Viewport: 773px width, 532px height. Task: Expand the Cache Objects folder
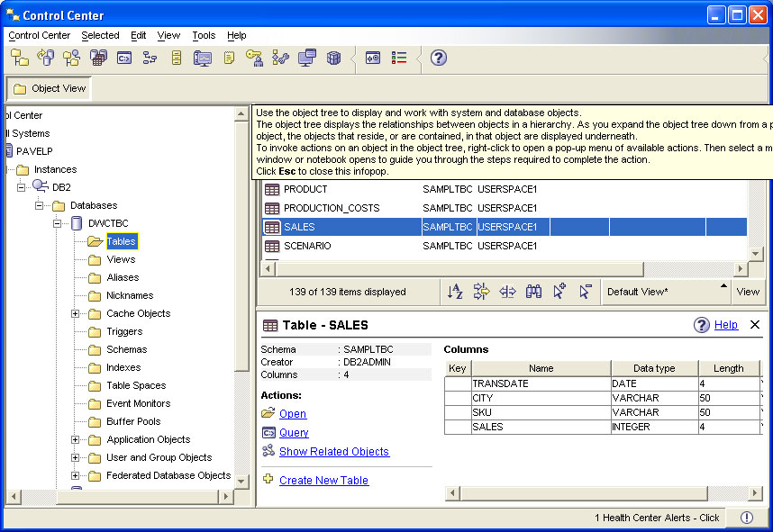coord(75,313)
